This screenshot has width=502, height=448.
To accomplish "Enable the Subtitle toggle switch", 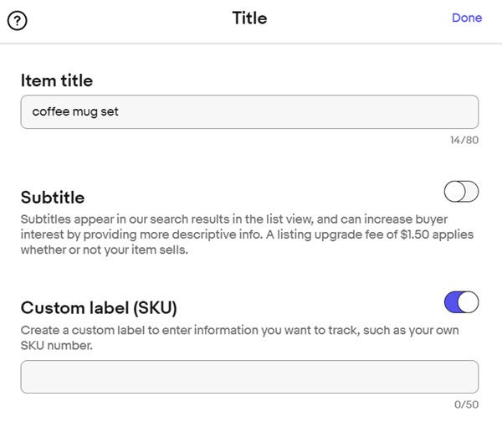I will pos(461,192).
